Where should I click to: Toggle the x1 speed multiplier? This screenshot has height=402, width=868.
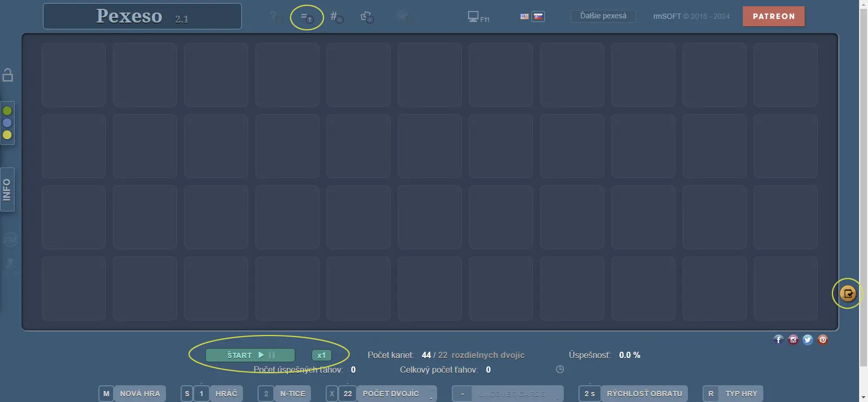click(321, 355)
